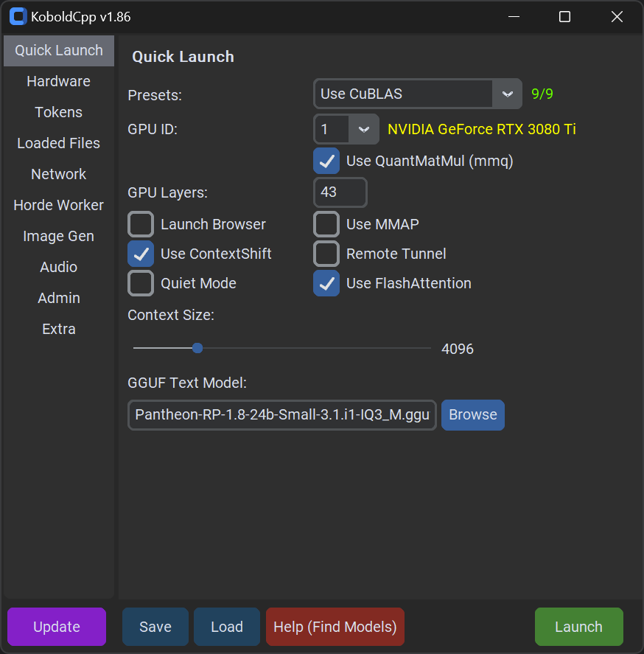Click the GGUF Text Model path field
The image size is (644, 654).
click(x=282, y=415)
